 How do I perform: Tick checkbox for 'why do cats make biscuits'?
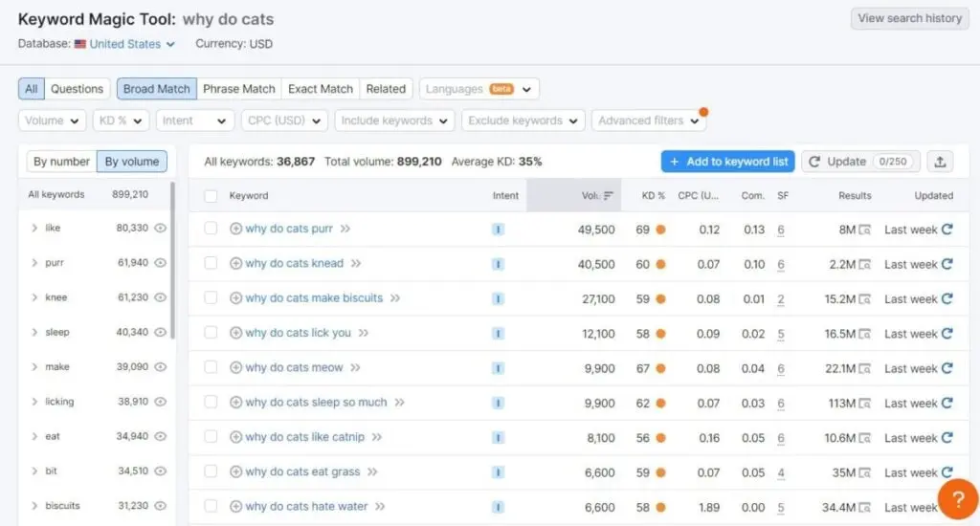(211, 297)
